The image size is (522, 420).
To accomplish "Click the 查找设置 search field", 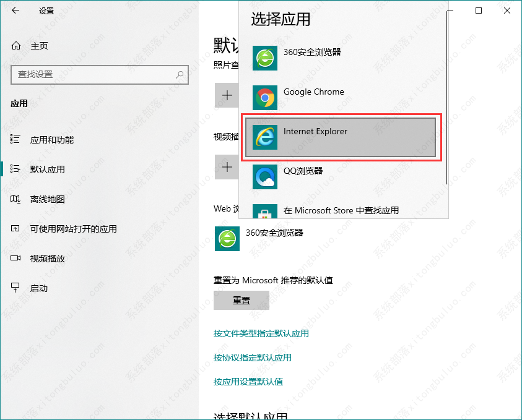I will (x=93, y=75).
